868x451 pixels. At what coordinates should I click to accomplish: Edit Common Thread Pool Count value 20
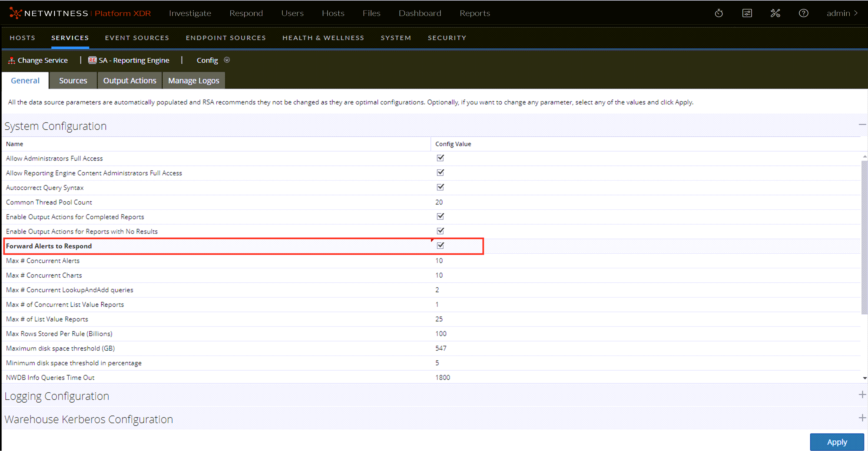click(x=439, y=202)
